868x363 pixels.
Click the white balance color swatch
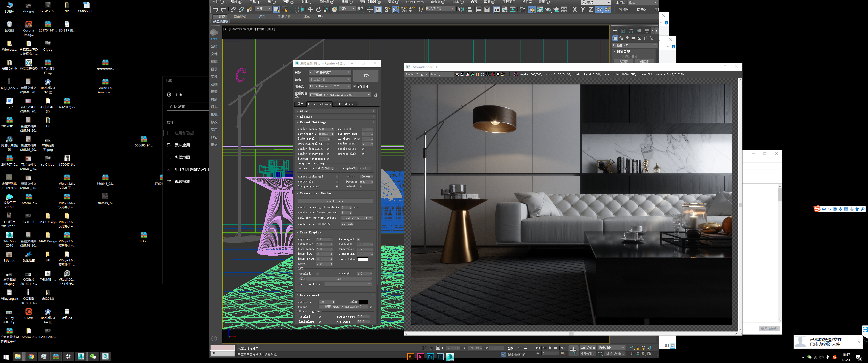coord(363,259)
